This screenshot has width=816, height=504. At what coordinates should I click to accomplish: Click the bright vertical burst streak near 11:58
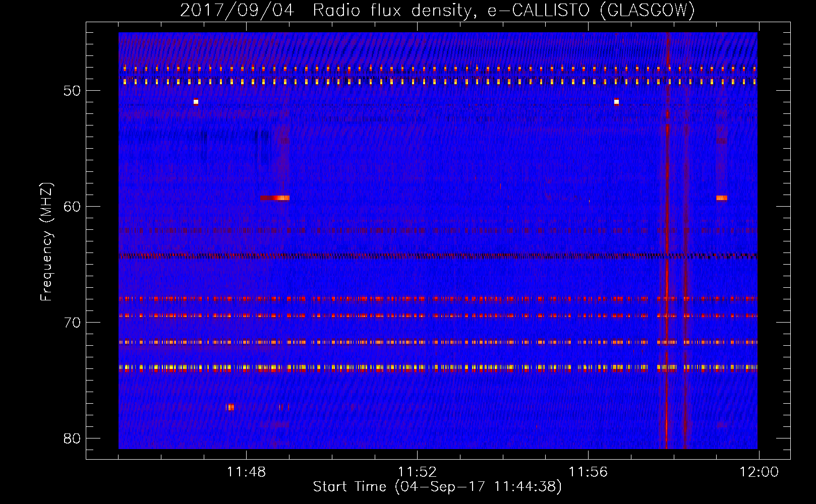[x=667, y=240]
